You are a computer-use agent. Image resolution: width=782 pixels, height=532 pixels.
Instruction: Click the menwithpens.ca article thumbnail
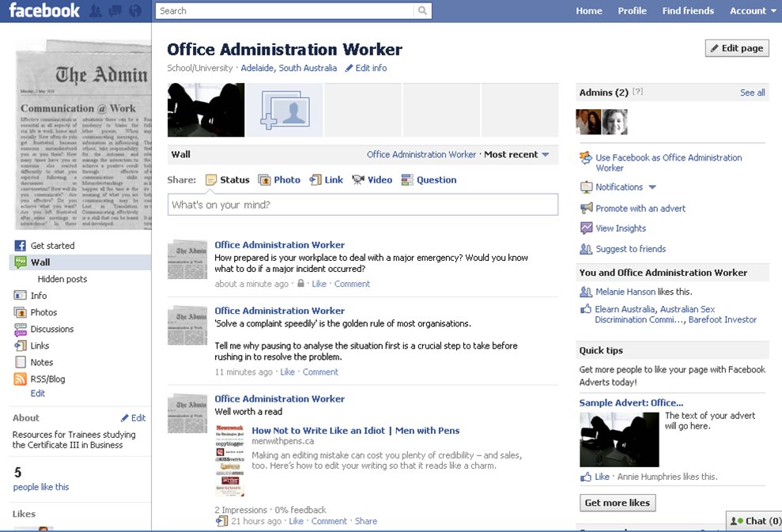230,460
